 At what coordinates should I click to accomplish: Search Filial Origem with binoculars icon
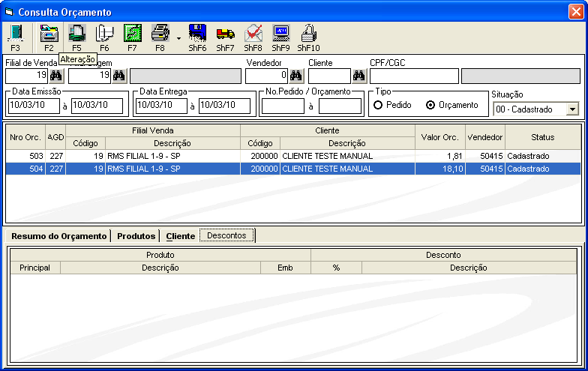[x=119, y=76]
